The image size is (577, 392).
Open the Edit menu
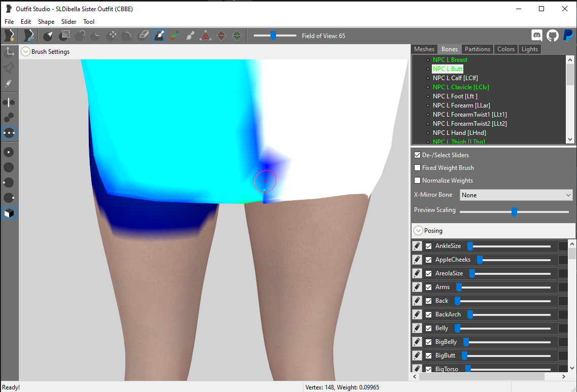click(26, 22)
